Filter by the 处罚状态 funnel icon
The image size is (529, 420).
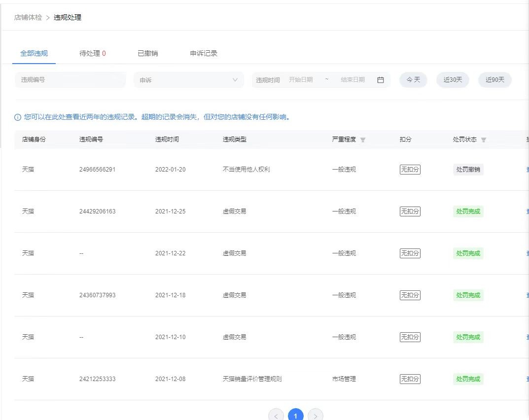(x=484, y=140)
